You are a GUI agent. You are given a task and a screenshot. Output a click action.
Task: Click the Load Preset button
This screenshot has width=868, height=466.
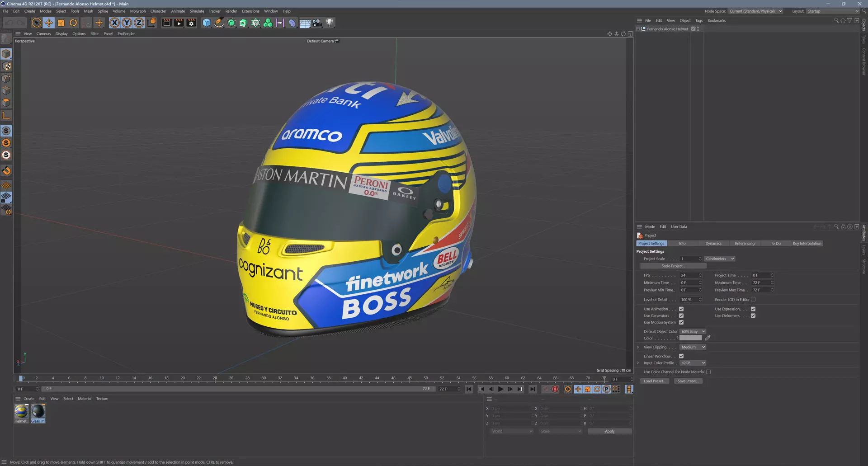point(654,381)
